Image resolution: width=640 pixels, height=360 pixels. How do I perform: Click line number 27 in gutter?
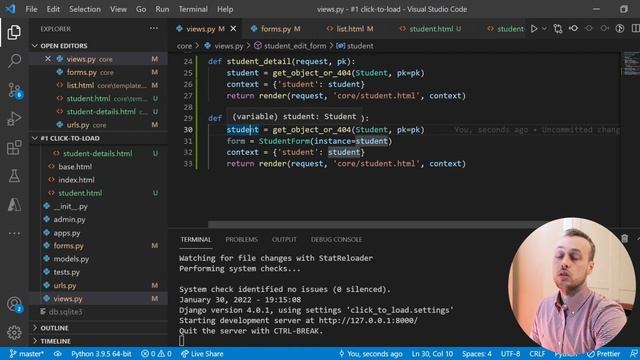[x=188, y=96]
